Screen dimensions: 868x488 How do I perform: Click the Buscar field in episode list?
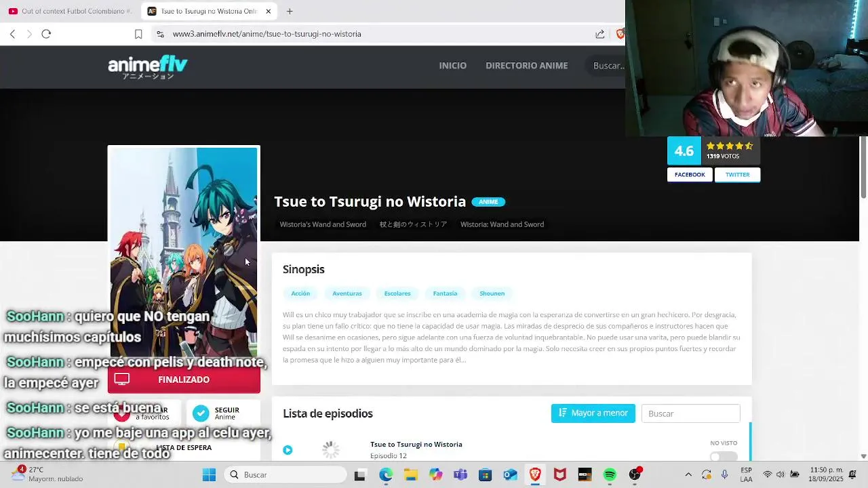690,413
